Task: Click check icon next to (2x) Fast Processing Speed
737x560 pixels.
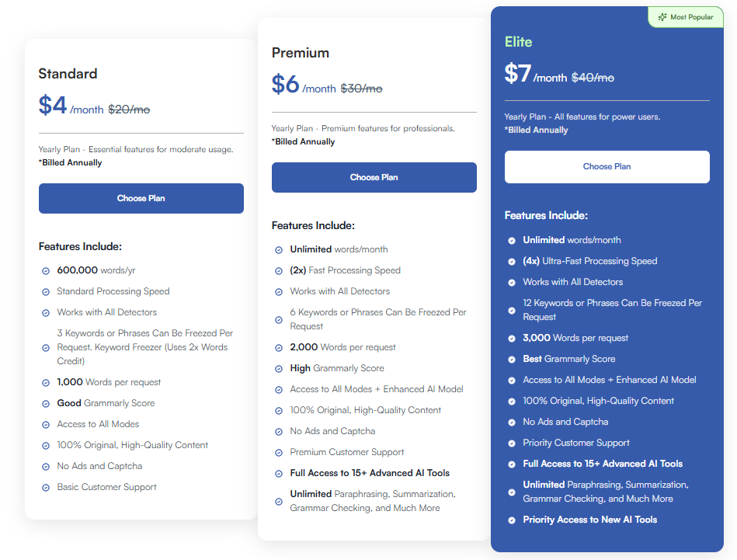Action: 279,271
